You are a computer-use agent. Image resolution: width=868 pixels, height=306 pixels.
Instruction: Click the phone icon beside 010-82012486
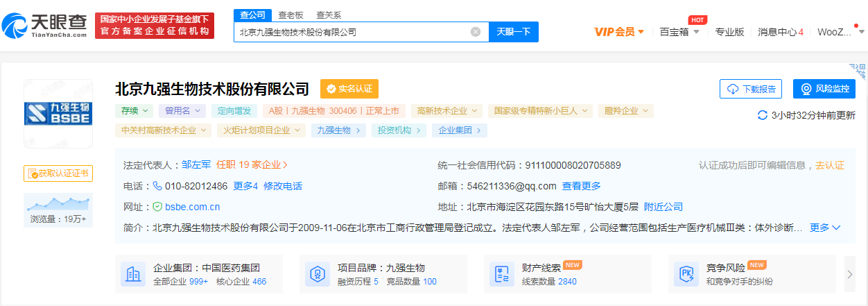[x=157, y=186]
